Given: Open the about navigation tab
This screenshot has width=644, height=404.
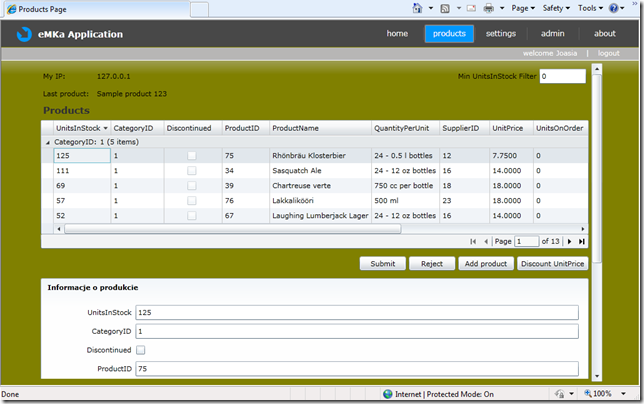Looking at the screenshot, I should pyautogui.click(x=605, y=34).
